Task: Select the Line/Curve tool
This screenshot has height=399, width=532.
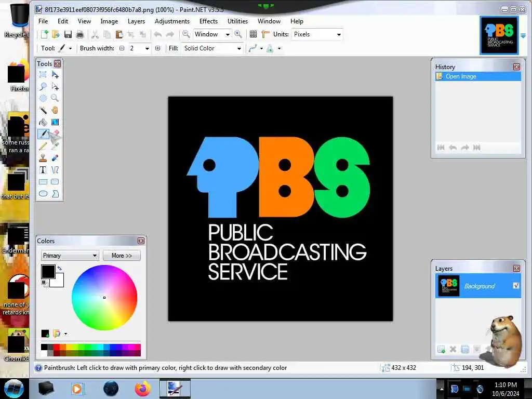Action: [x=55, y=170]
